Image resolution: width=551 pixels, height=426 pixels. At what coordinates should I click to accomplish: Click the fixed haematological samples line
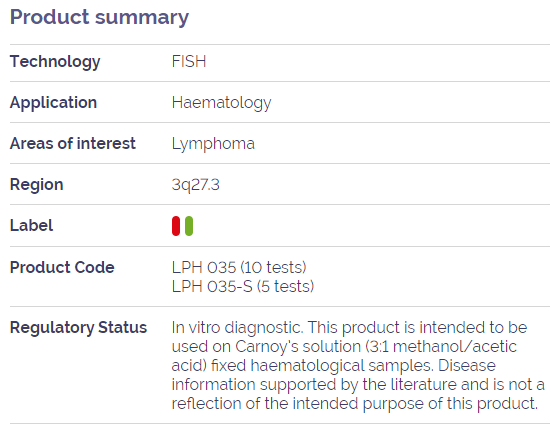[x=333, y=366]
